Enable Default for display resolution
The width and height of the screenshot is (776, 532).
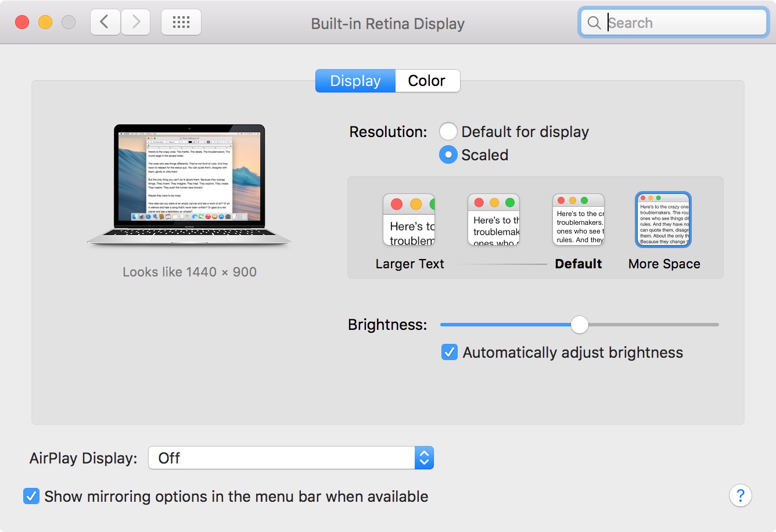[448, 131]
